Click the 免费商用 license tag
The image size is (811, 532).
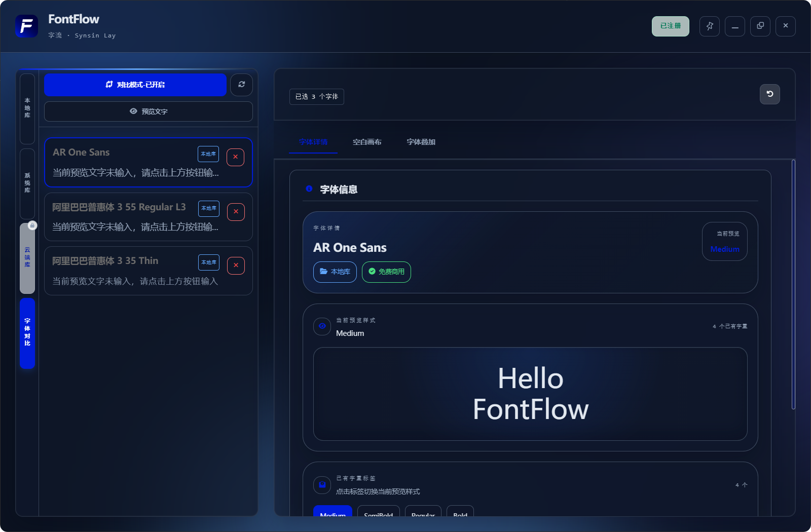(x=386, y=272)
